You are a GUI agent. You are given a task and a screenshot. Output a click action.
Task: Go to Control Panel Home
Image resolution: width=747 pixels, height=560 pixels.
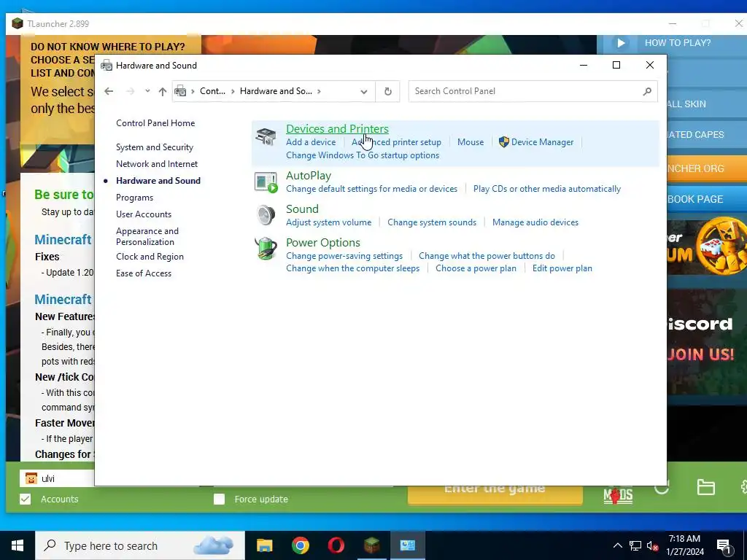pyautogui.click(x=155, y=122)
